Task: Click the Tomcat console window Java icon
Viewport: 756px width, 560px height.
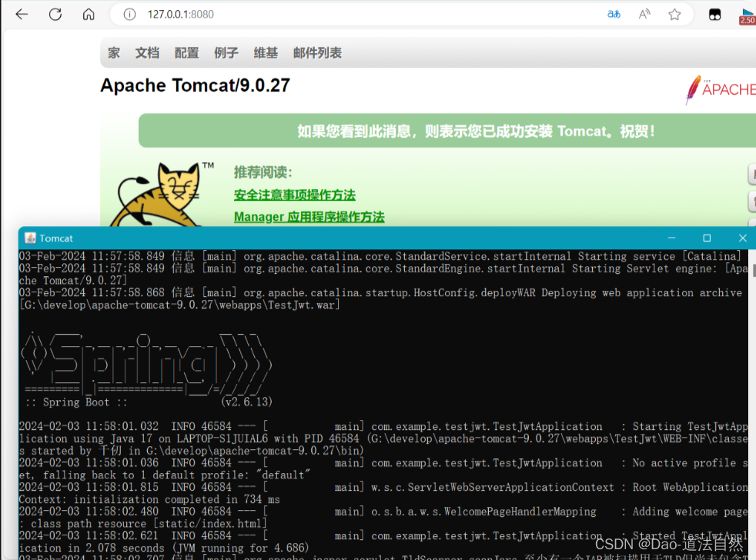Action: (x=30, y=238)
